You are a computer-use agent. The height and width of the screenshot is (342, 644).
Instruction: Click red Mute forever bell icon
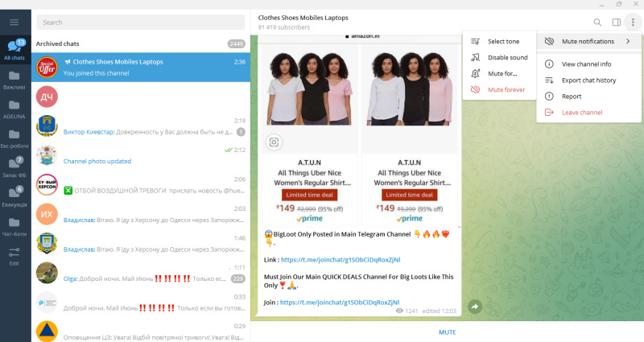[475, 89]
